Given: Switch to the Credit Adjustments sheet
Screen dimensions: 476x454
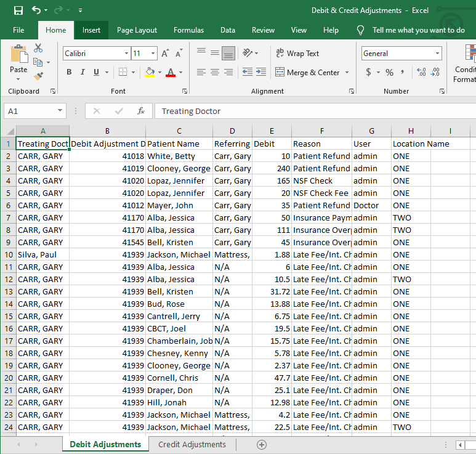Looking at the screenshot, I should click(192, 444).
